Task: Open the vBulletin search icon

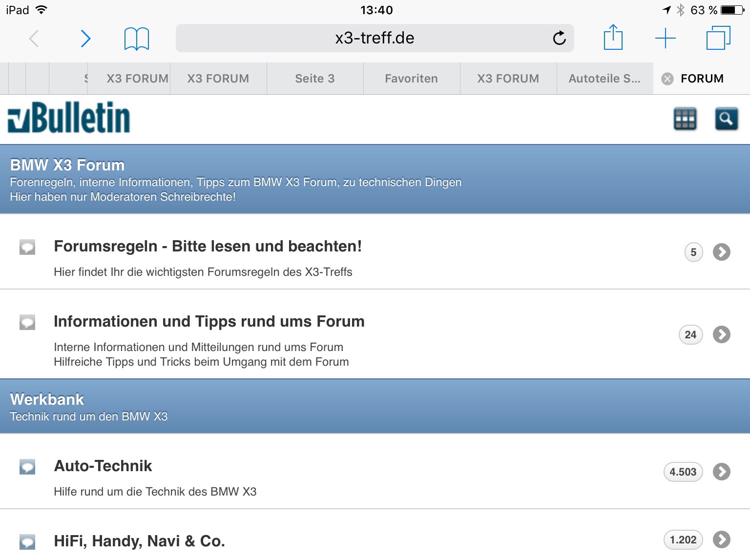Action: coord(726,119)
